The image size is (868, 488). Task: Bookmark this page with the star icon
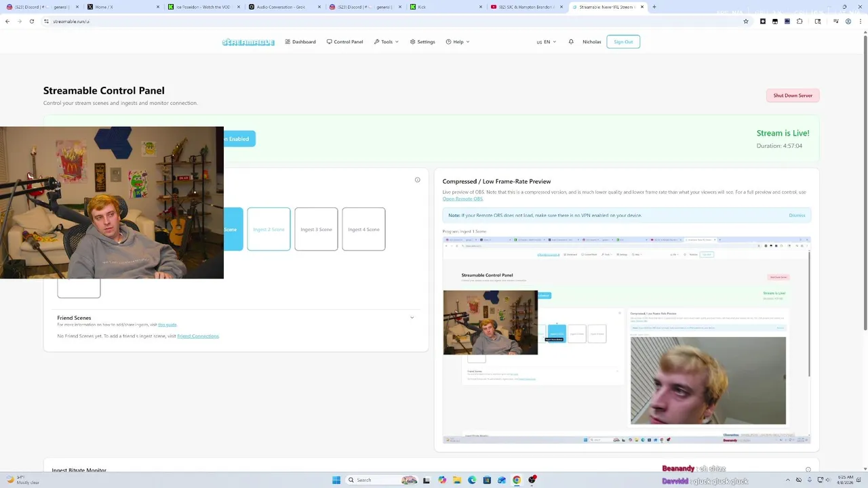click(x=746, y=21)
